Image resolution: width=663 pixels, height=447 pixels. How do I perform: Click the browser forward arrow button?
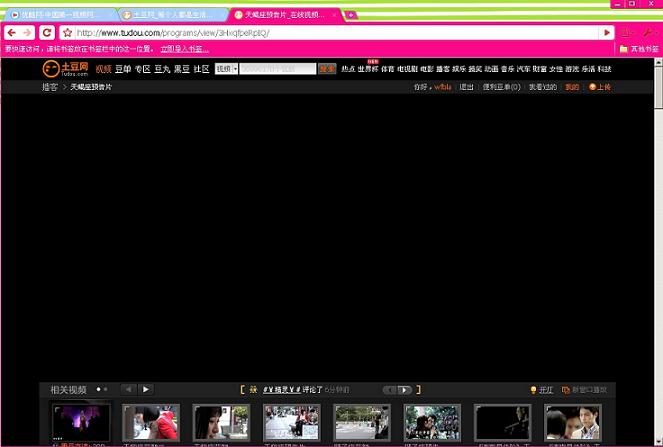pyautogui.click(x=27, y=33)
